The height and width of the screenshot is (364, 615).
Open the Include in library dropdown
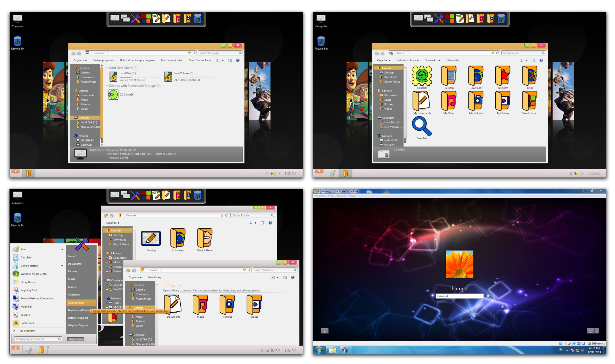407,60
